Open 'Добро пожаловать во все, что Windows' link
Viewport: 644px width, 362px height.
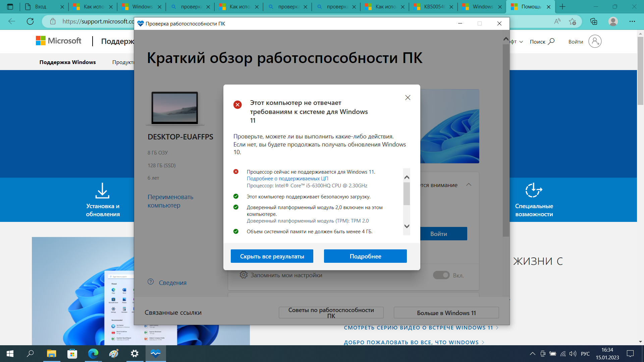414,342
